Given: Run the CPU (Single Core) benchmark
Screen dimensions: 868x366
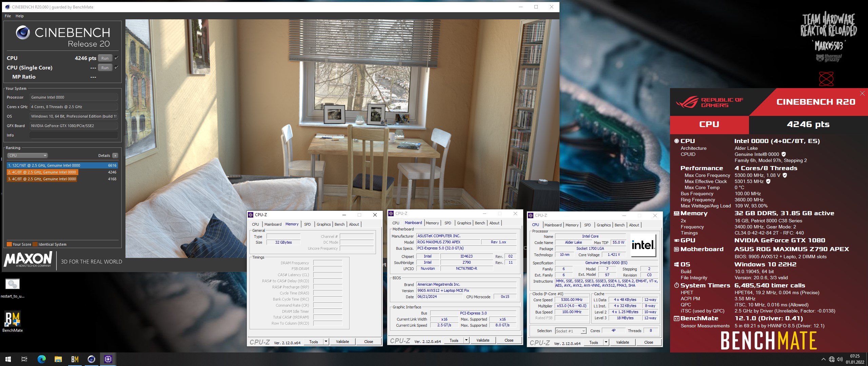Looking at the screenshot, I should pyautogui.click(x=105, y=68).
